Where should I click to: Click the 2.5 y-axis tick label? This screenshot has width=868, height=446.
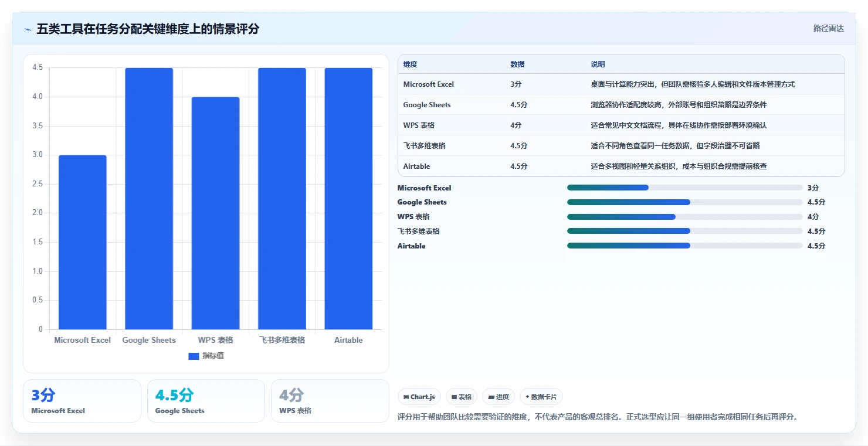[38, 184]
